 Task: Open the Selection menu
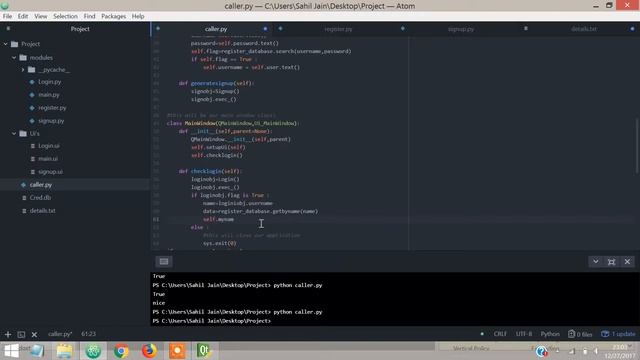65,16
